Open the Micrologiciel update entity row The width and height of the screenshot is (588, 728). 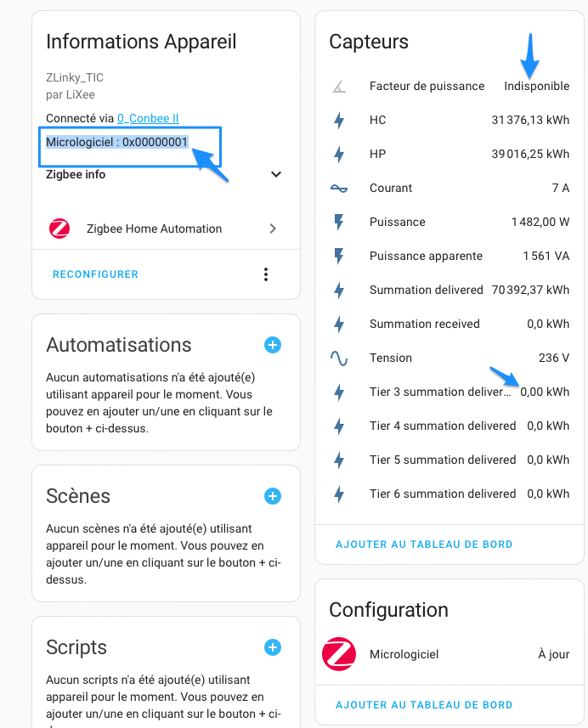click(449, 654)
